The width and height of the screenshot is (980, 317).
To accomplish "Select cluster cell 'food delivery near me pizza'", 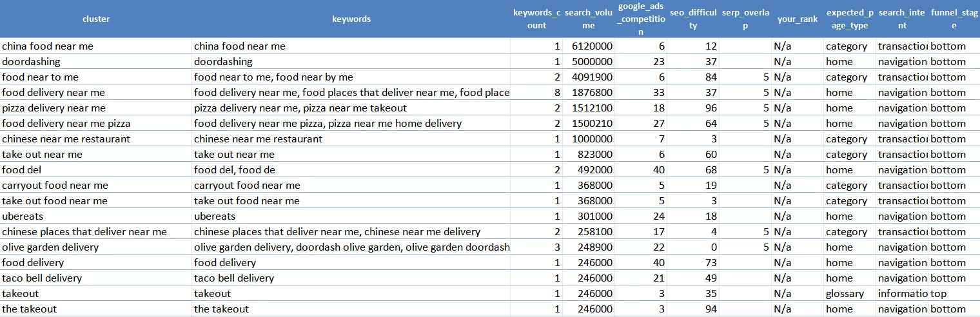I will pyautogui.click(x=96, y=123).
